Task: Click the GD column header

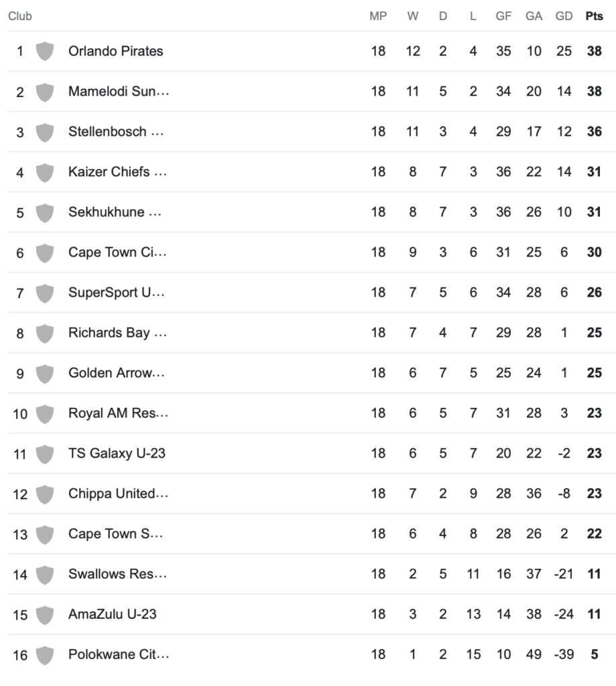Action: click(x=564, y=16)
